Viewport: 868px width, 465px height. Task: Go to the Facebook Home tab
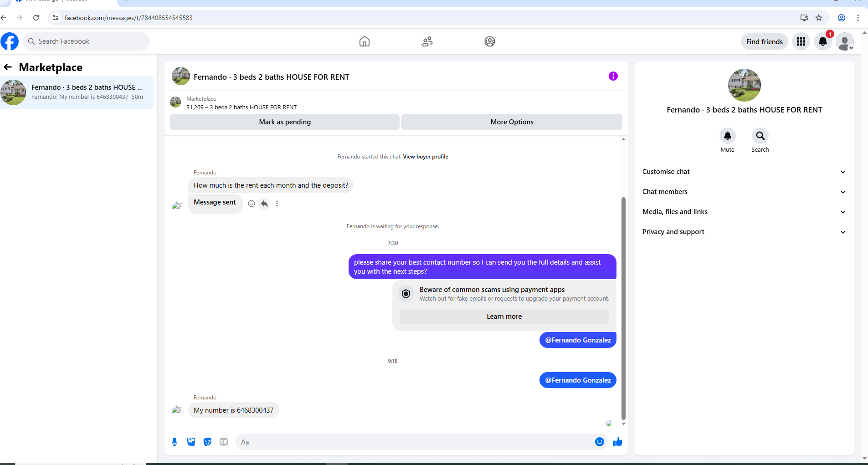(365, 41)
